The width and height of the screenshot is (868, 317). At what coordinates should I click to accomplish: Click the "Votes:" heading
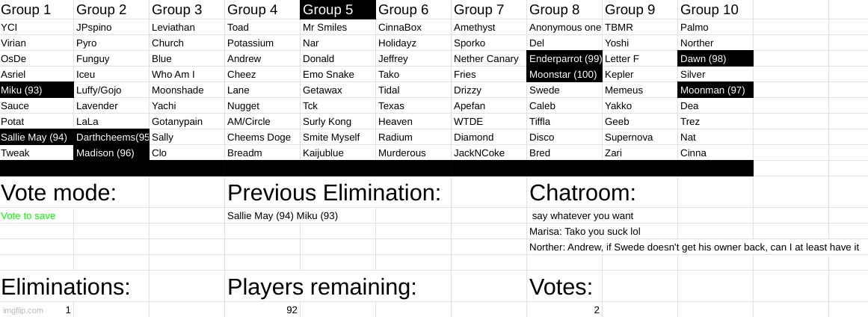click(x=561, y=287)
